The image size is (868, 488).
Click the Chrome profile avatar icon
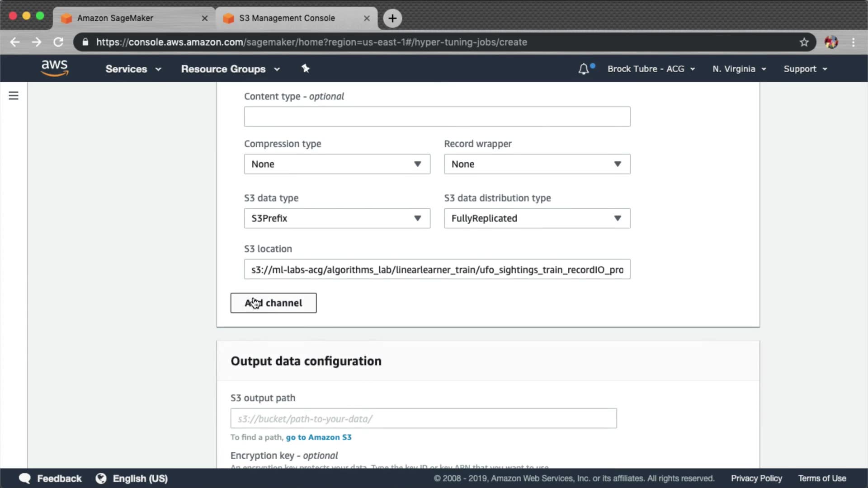pyautogui.click(x=831, y=42)
